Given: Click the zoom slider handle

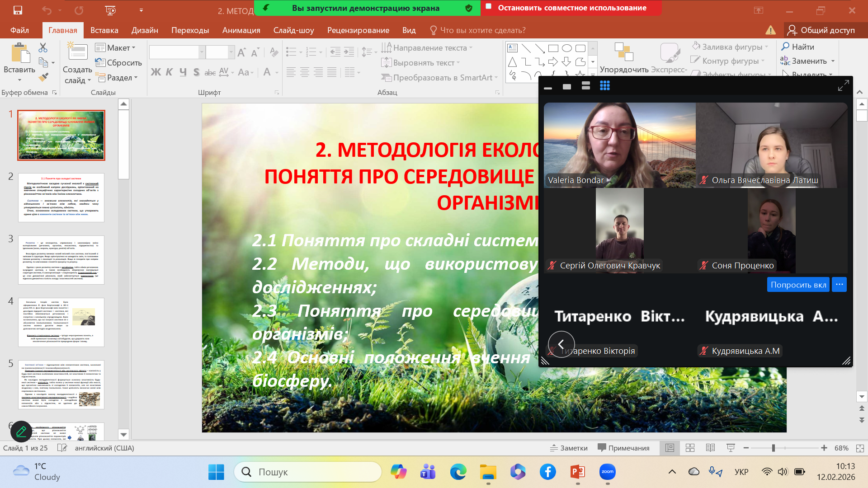Looking at the screenshot, I should tap(774, 448).
